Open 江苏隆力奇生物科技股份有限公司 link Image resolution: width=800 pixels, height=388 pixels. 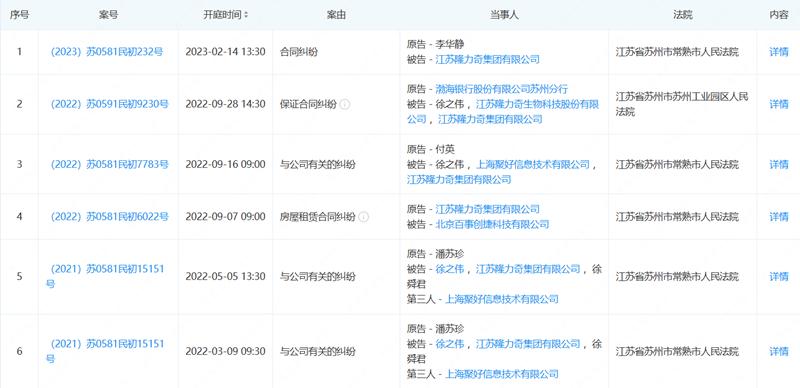click(x=504, y=112)
